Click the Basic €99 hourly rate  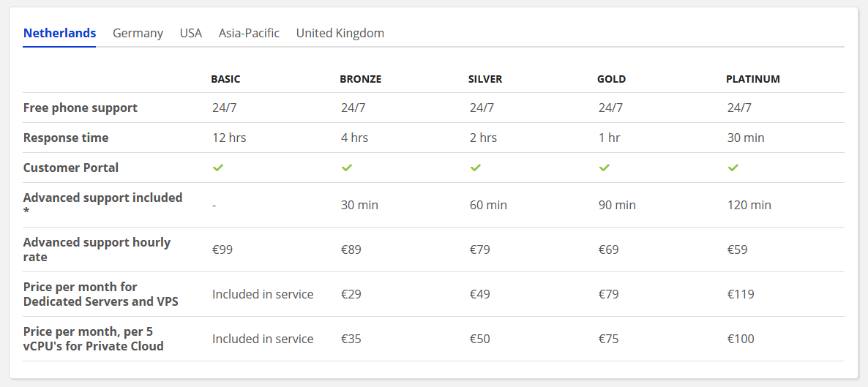[222, 249]
